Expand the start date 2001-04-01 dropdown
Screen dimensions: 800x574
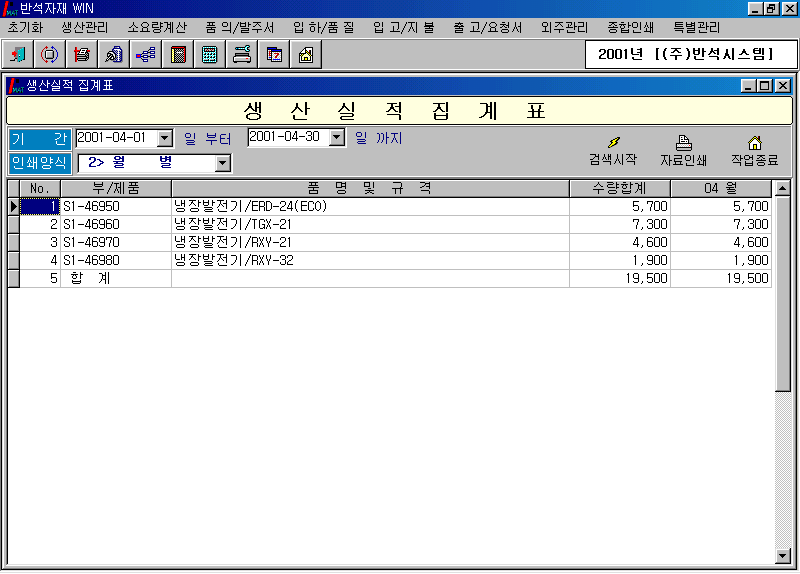coord(165,138)
